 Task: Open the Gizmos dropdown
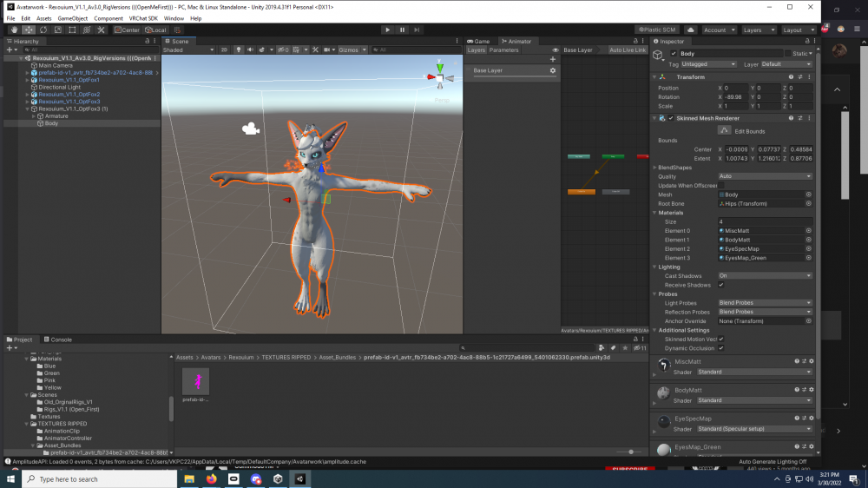pos(352,49)
